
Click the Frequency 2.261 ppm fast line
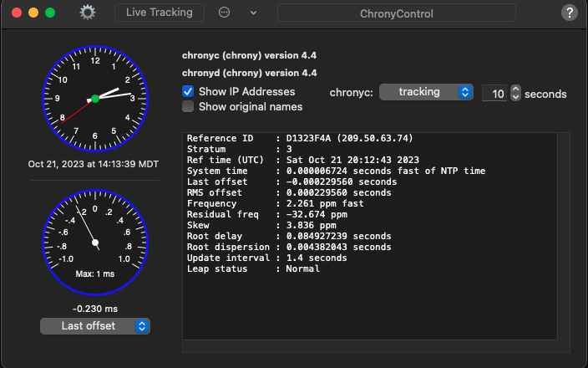point(276,203)
